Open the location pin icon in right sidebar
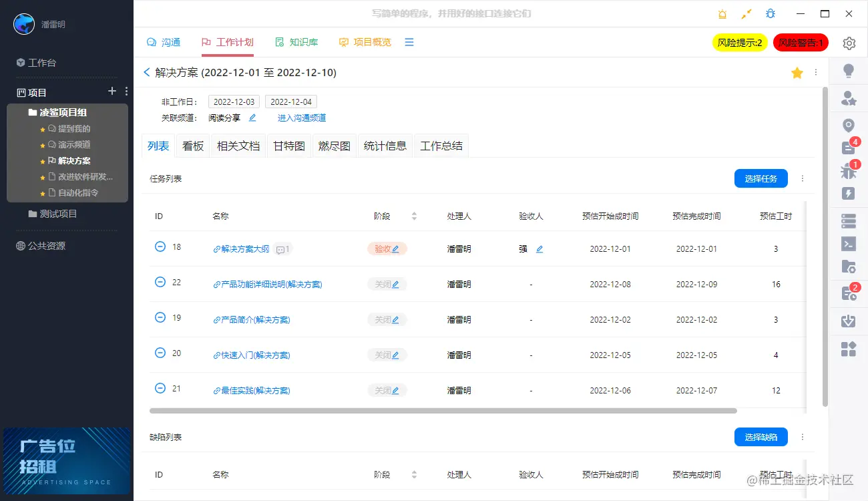This screenshot has width=868, height=501. (849, 126)
